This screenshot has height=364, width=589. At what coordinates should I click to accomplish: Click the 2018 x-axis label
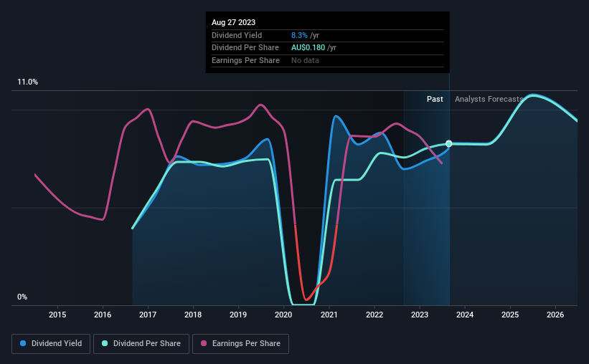[193, 315]
